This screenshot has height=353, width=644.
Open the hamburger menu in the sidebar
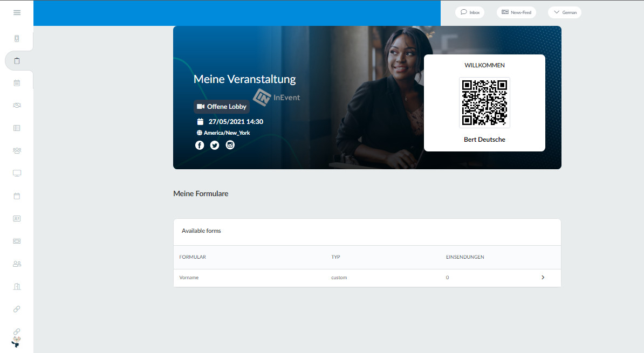[17, 12]
